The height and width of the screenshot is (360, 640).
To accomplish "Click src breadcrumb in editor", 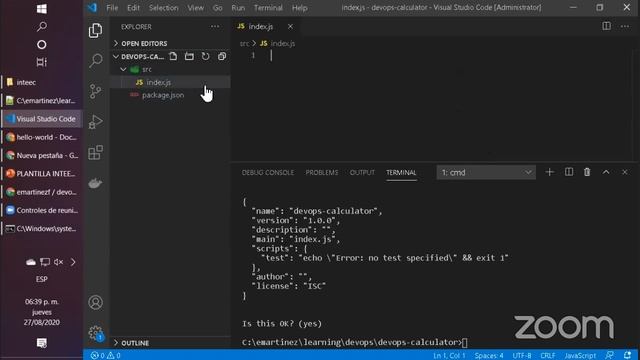I will [244, 43].
